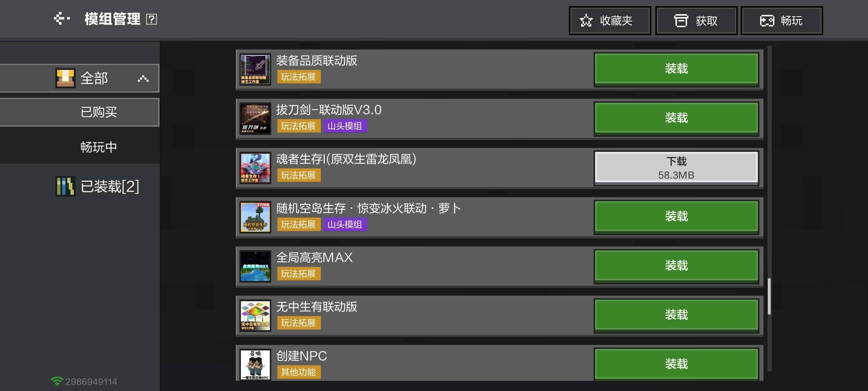Select the 畅玩中 filter tab
Viewport: 868px width, 391px height.
pyautogui.click(x=80, y=147)
